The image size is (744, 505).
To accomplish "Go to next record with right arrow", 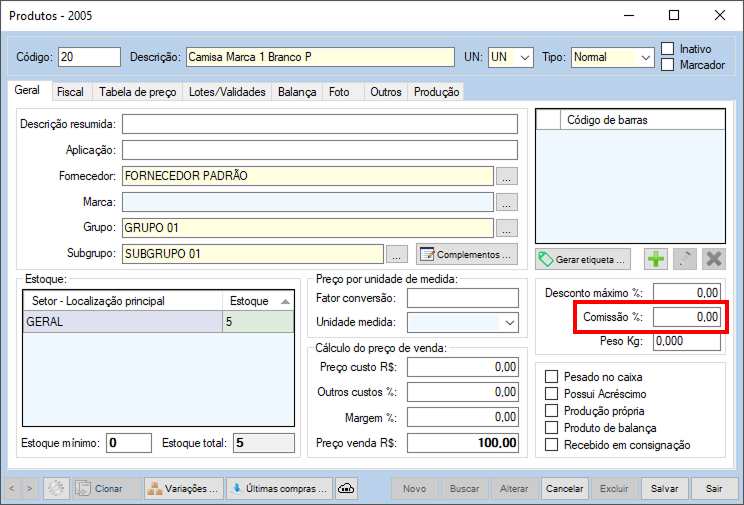I will 29,489.
